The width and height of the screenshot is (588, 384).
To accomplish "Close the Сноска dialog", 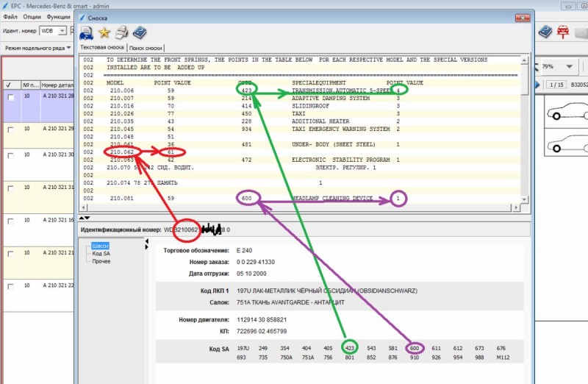I will click(522, 18).
